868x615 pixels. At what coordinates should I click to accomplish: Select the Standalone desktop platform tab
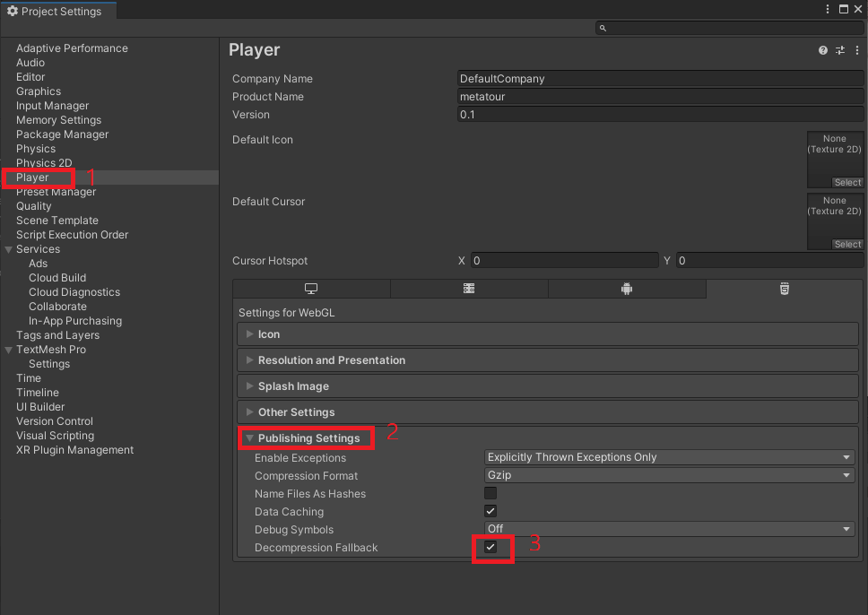tap(311, 289)
